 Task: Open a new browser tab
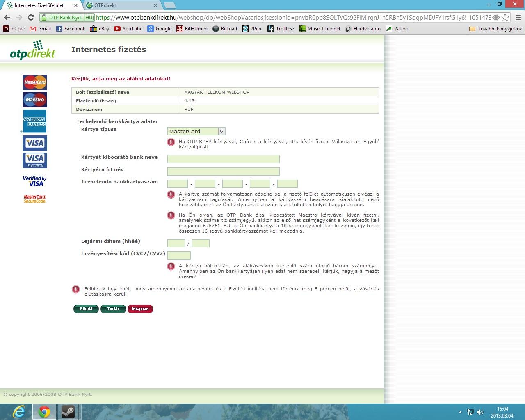pos(169,5)
